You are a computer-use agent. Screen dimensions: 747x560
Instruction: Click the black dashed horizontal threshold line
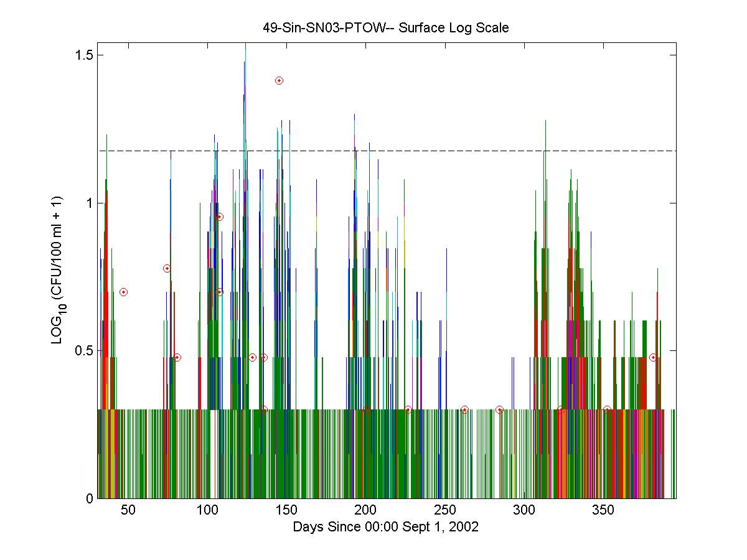(436, 151)
